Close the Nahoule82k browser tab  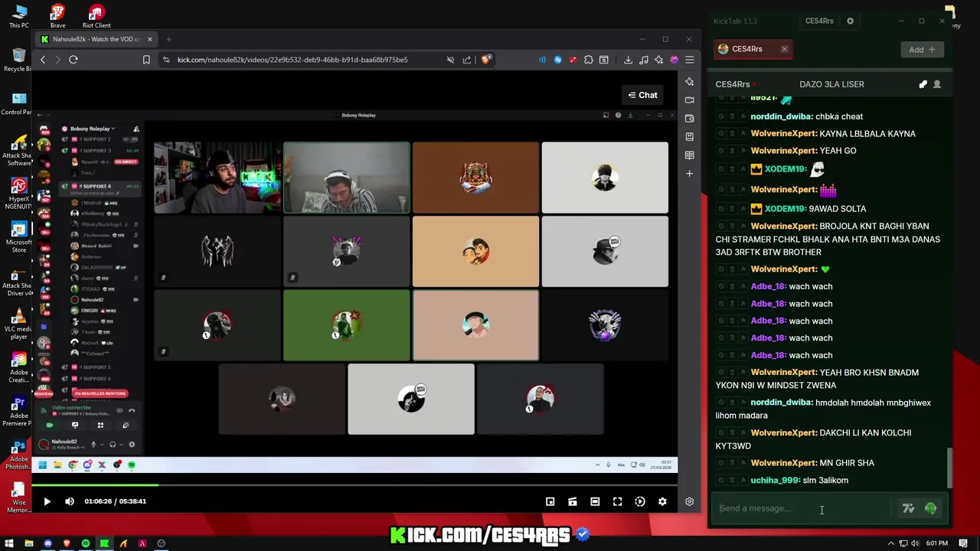click(x=149, y=39)
